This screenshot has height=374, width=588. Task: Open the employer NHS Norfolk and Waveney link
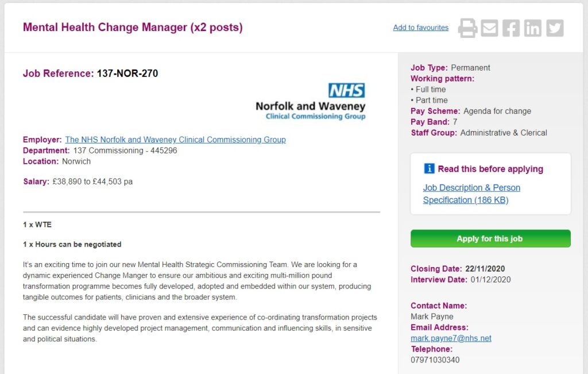coord(176,140)
